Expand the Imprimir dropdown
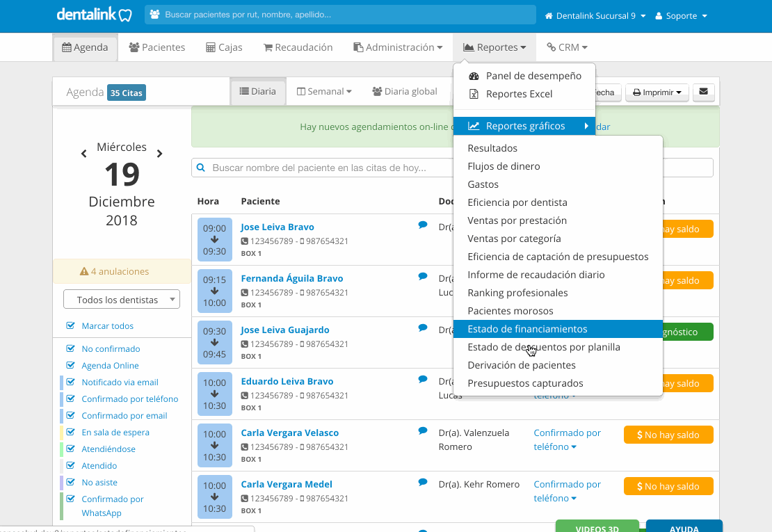Image resolution: width=772 pixels, height=532 pixels. click(657, 92)
